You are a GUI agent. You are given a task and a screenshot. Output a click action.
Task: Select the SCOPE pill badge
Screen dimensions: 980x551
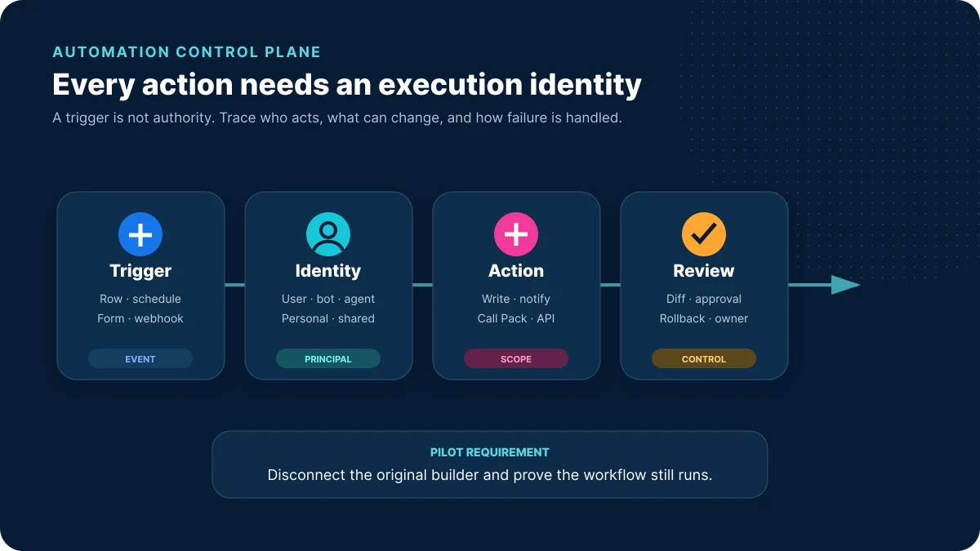click(516, 358)
